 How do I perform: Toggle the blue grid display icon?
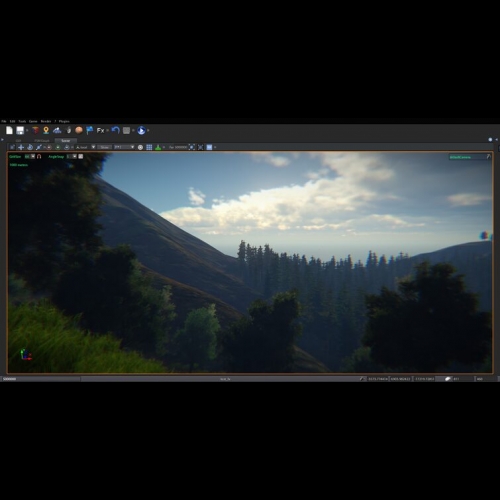(149, 147)
